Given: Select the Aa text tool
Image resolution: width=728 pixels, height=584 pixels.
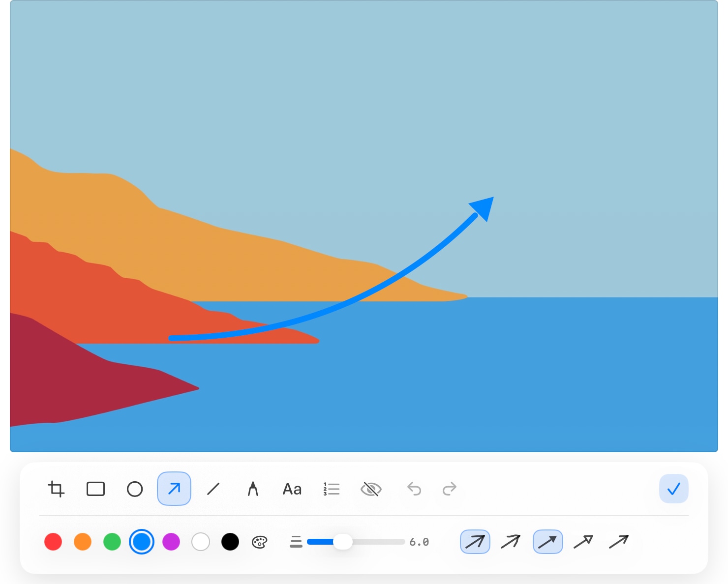Looking at the screenshot, I should [x=292, y=489].
